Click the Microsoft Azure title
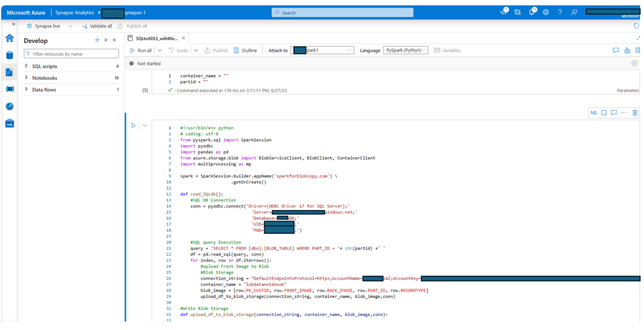This screenshot has width=644, height=330. coord(26,13)
